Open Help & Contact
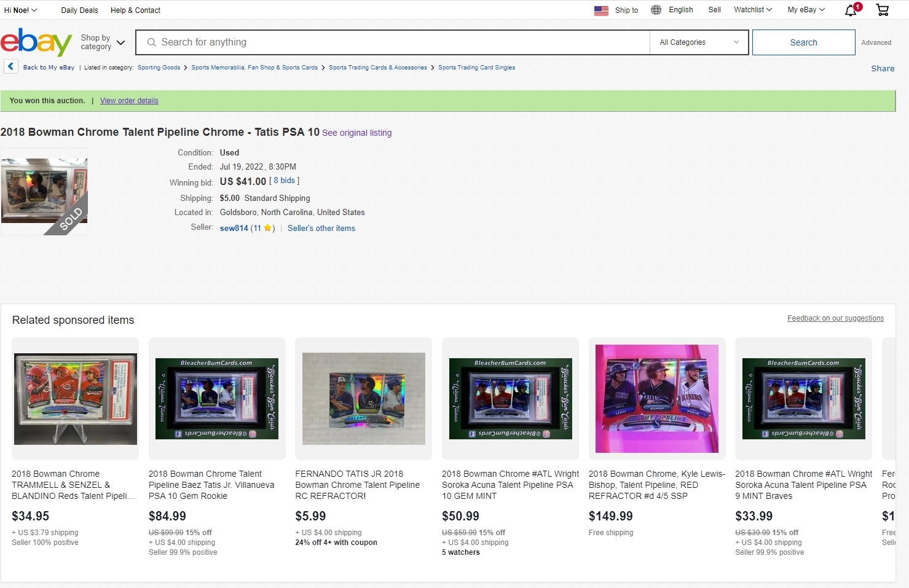Image resolution: width=909 pixels, height=588 pixels. 135,10
